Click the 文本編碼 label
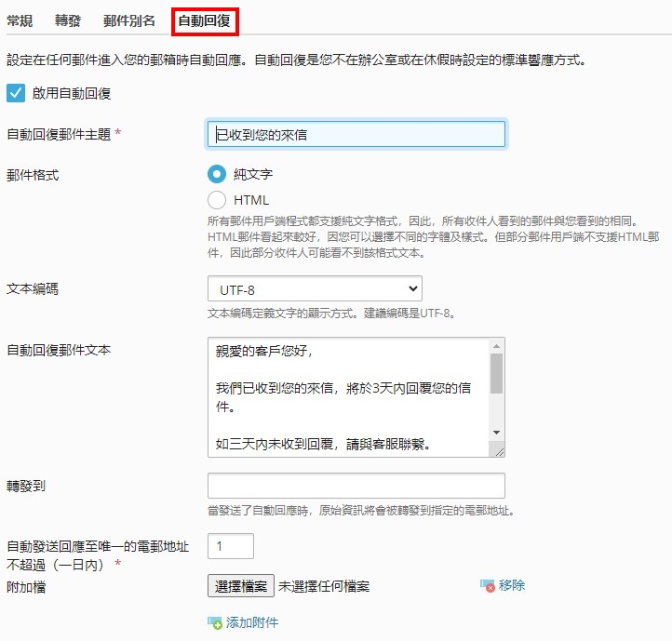This screenshot has width=672, height=641. pos(33,288)
